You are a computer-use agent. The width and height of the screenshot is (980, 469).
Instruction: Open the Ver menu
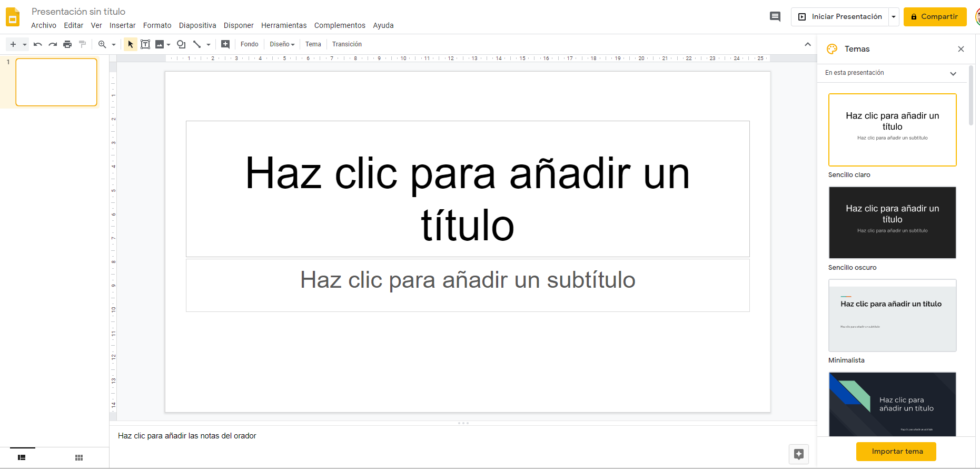[x=96, y=25]
